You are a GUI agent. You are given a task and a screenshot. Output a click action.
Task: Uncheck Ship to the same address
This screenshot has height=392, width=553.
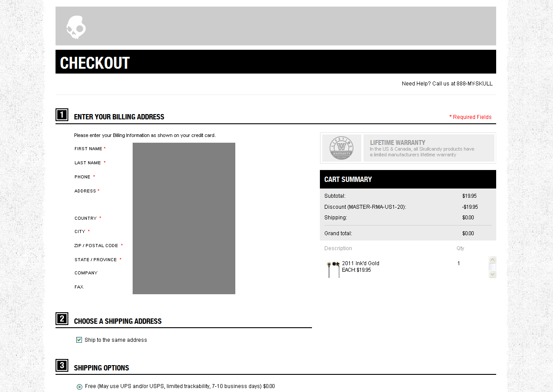coord(79,340)
